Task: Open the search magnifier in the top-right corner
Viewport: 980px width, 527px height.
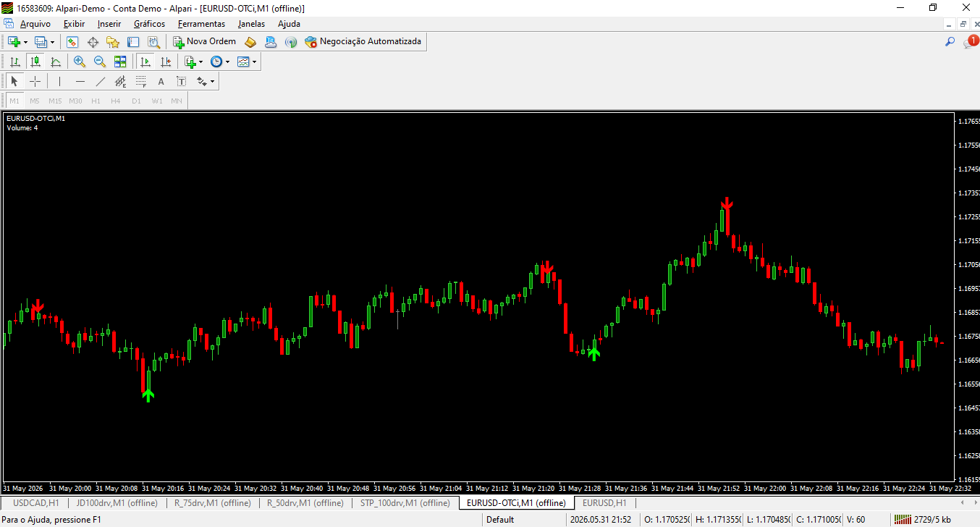Action: tap(950, 42)
